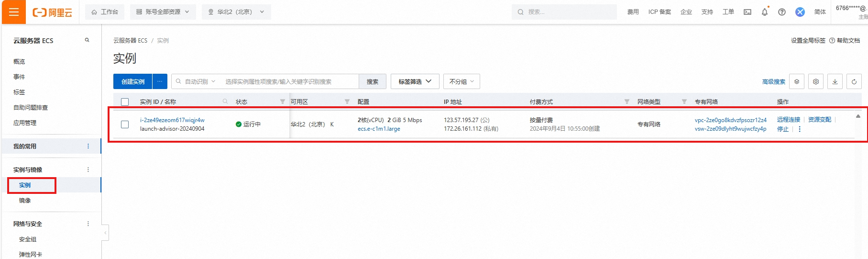The width and height of the screenshot is (868, 259).
Task: Click the 帮助文档 help icon link
Action: coord(845,41)
